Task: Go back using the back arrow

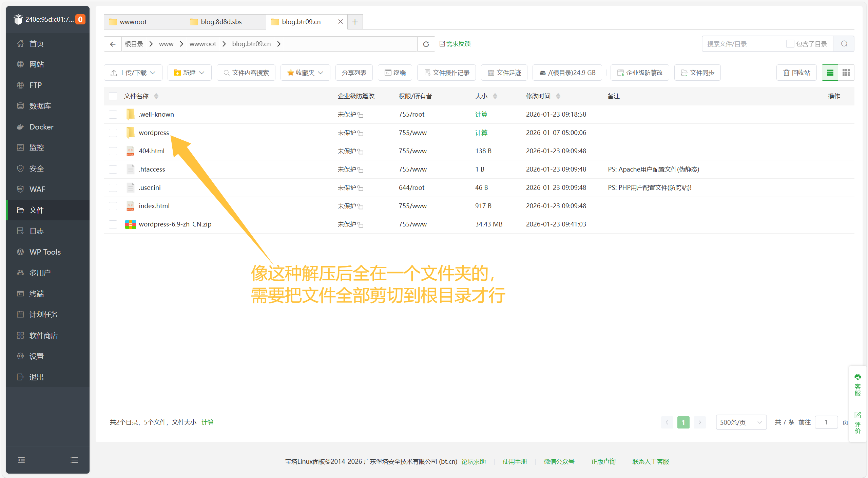Action: [x=112, y=44]
